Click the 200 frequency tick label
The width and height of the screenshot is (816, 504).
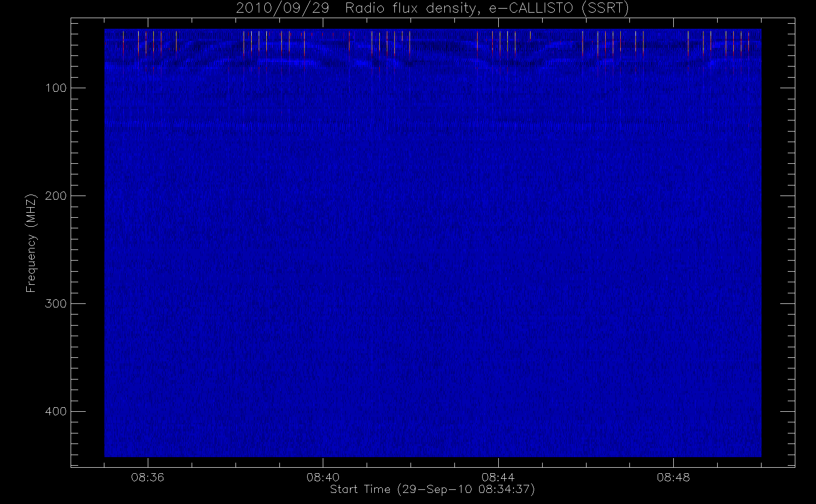[56, 196]
